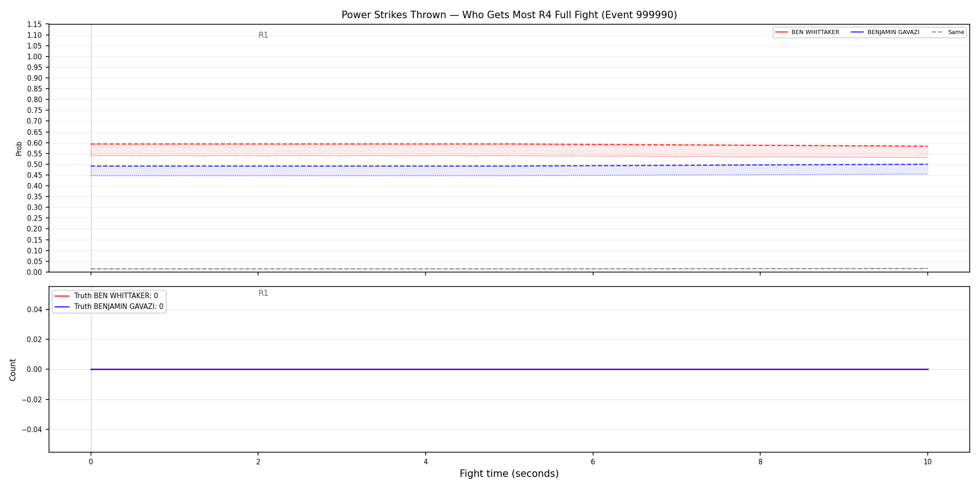Image resolution: width=980 pixels, height=490 pixels.
Task: Click the '0.30' tick on Prob axis
Action: tap(35, 208)
